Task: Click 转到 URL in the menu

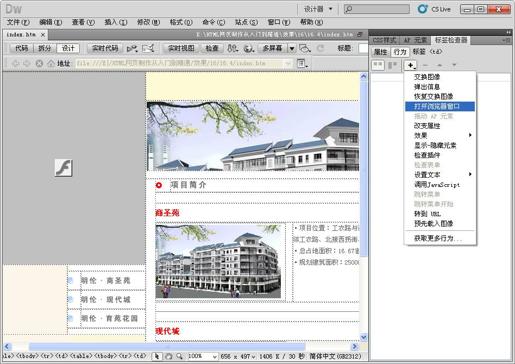Action: pos(440,214)
